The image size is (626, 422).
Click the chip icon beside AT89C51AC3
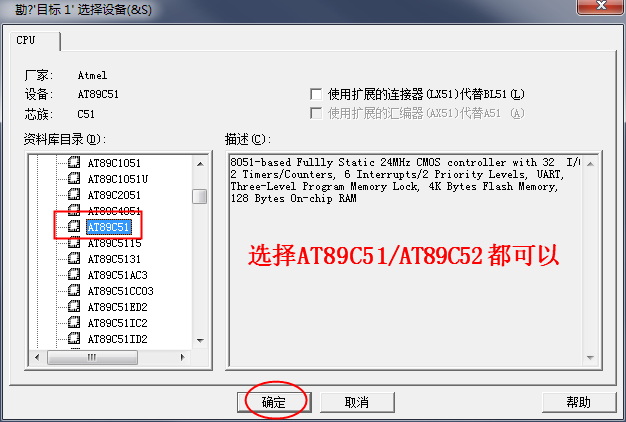point(74,274)
